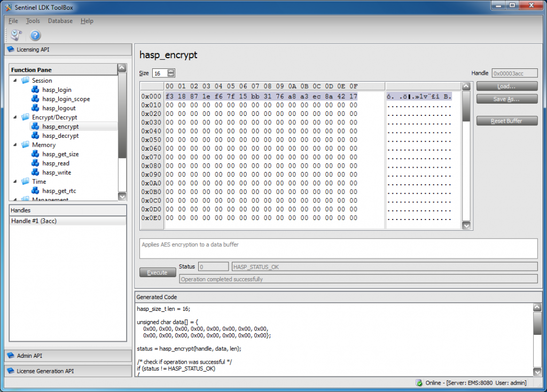Click the Admin API panel icon
This screenshot has height=392, width=547.
coord(11,356)
